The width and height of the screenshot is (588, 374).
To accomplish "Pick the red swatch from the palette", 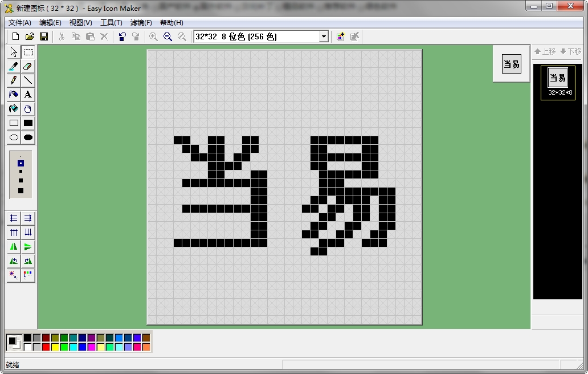I will pyautogui.click(x=46, y=347).
